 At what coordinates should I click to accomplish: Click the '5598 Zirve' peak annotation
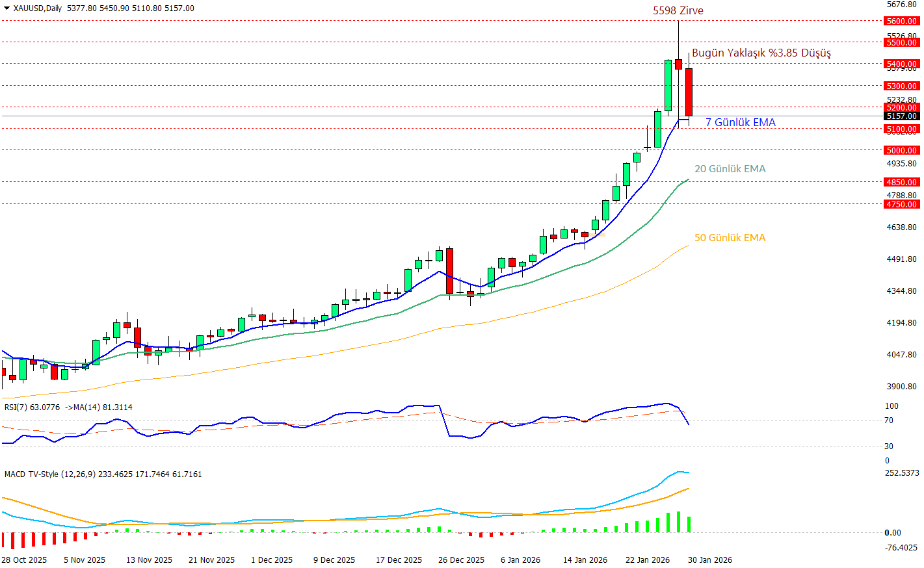click(x=678, y=11)
